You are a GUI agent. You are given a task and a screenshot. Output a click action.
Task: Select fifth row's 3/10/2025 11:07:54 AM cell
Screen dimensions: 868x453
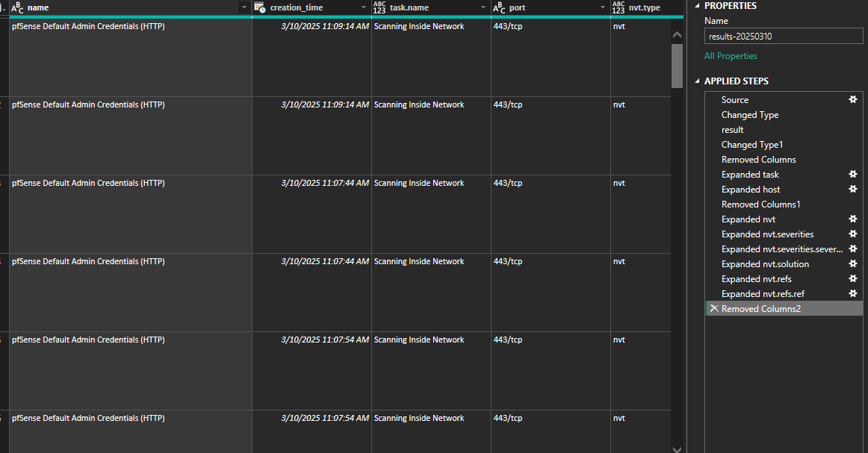[x=311, y=371]
